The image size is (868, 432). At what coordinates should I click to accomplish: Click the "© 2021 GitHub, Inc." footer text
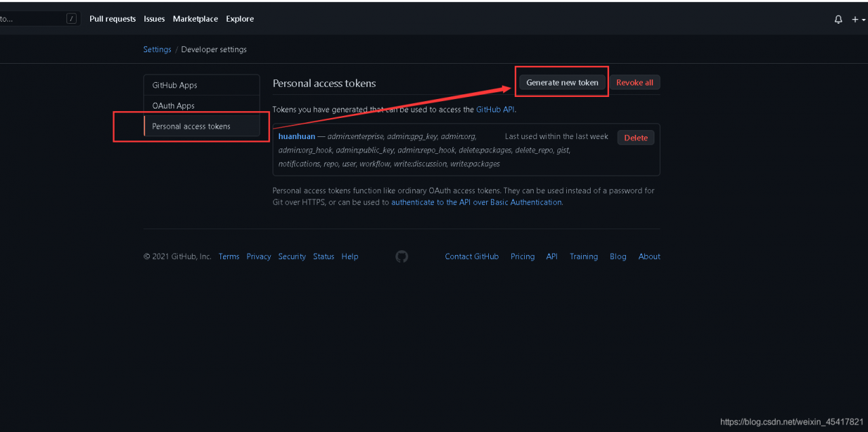point(178,256)
